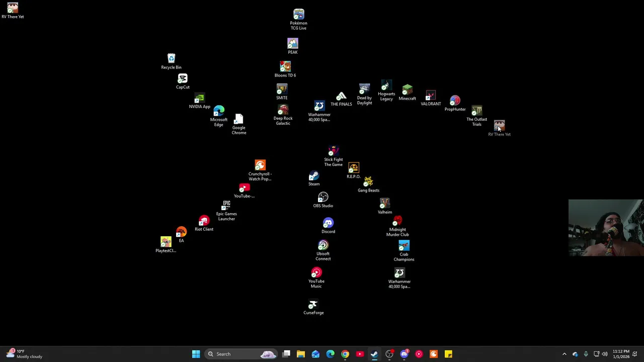
Task: Open the notification center bell
Action: pos(636,354)
